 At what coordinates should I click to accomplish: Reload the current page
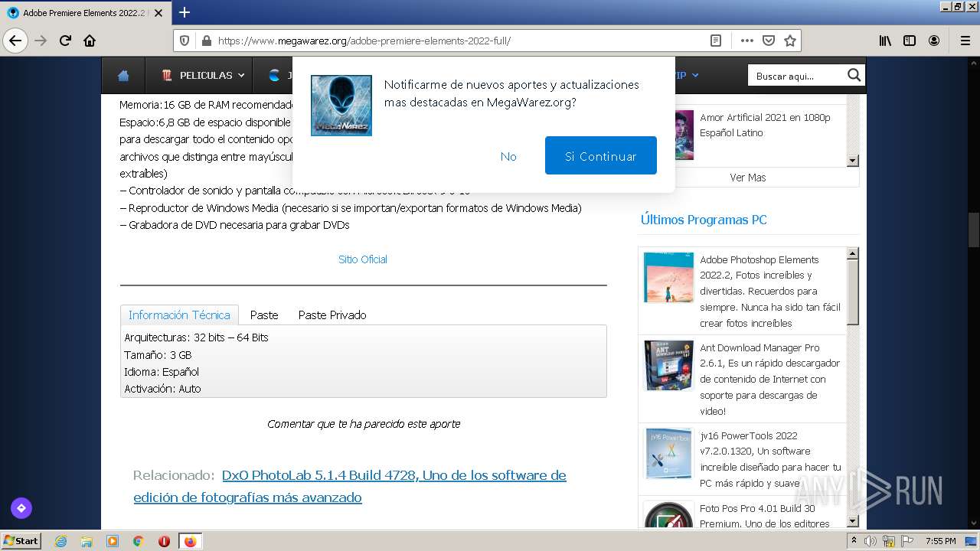[x=65, y=41]
